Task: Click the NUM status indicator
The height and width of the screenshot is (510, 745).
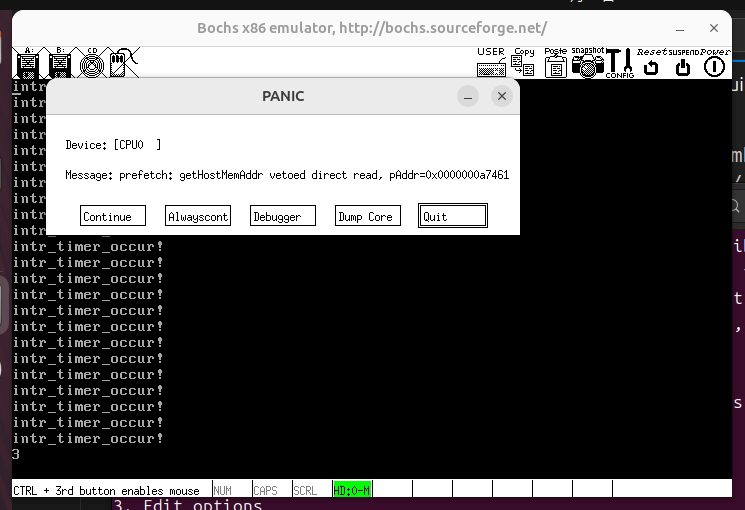Action: 232,490
